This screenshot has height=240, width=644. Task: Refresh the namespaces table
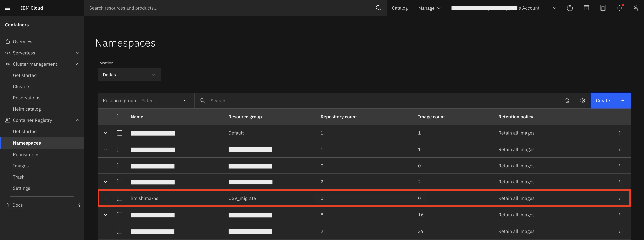click(x=566, y=101)
